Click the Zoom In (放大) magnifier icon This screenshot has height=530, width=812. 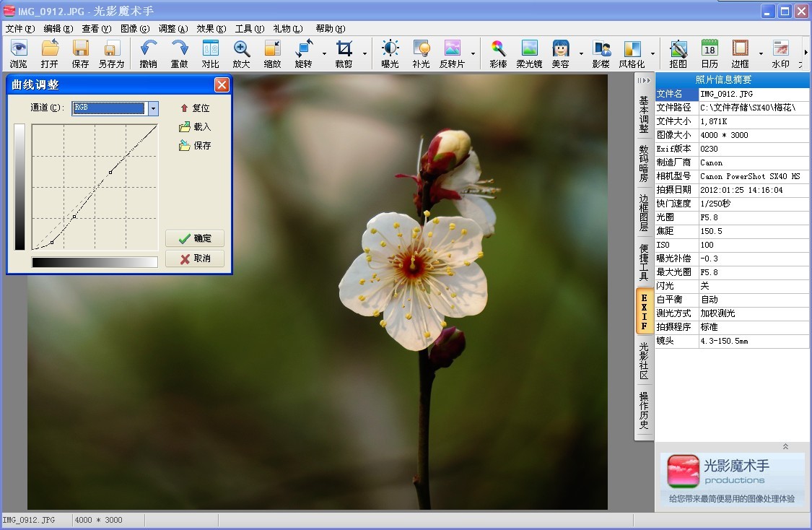[x=241, y=53]
